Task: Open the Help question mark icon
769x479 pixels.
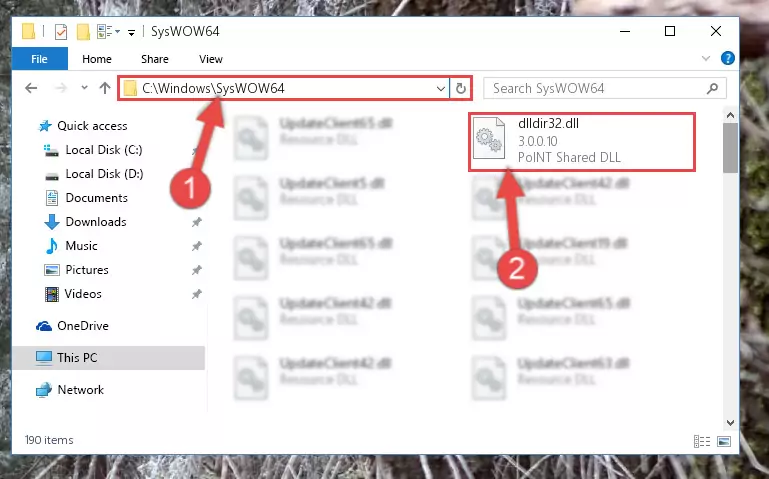Action: click(727, 58)
